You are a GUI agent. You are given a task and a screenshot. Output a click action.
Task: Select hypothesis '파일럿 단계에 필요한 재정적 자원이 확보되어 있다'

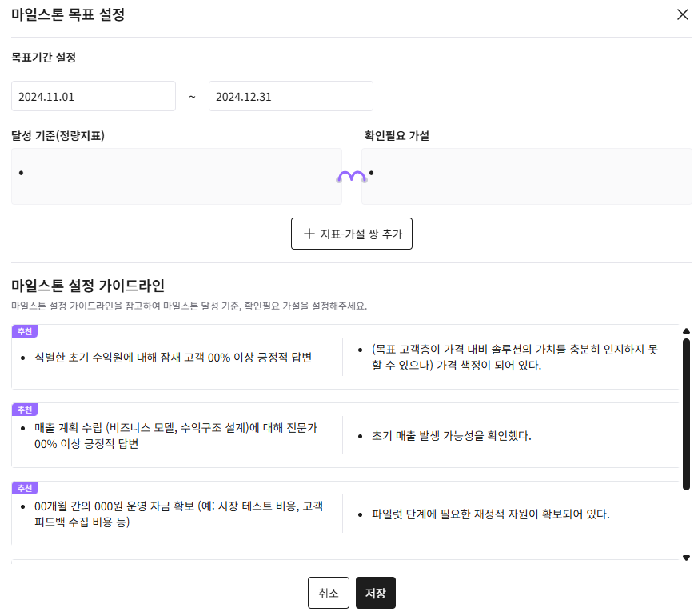pyautogui.click(x=491, y=514)
